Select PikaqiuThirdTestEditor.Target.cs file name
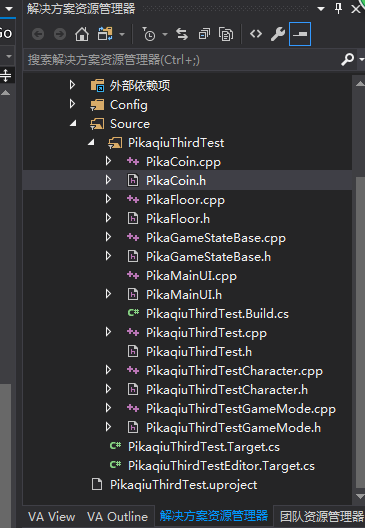 point(221,466)
